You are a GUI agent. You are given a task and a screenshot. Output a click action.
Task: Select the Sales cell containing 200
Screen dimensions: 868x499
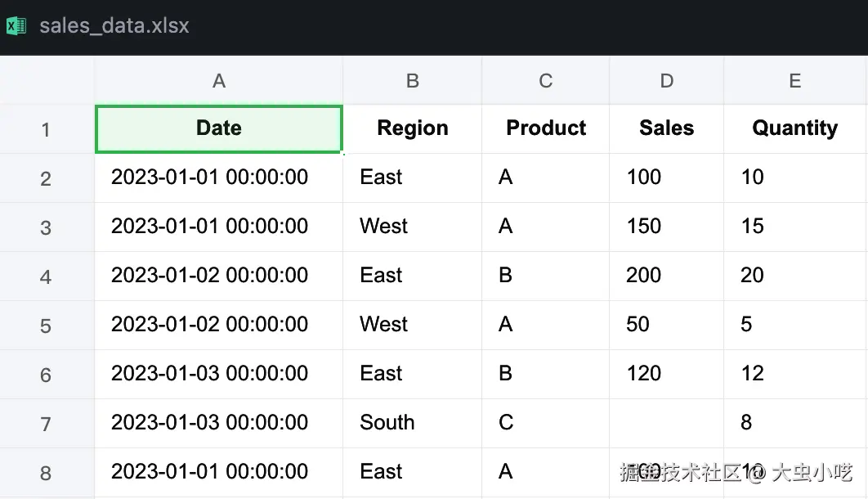pyautogui.click(x=666, y=276)
